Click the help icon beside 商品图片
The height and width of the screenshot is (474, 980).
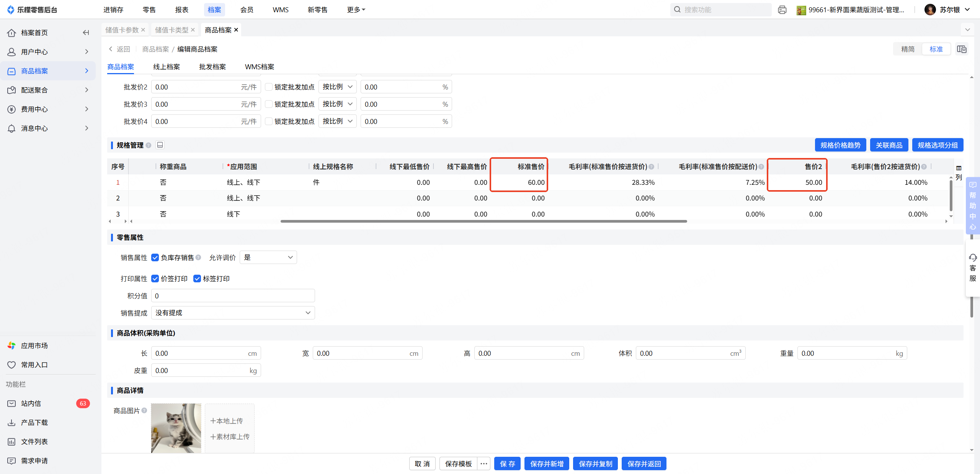point(144,410)
